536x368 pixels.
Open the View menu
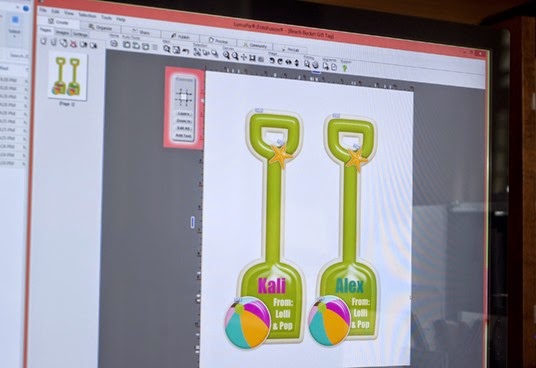coord(69,13)
